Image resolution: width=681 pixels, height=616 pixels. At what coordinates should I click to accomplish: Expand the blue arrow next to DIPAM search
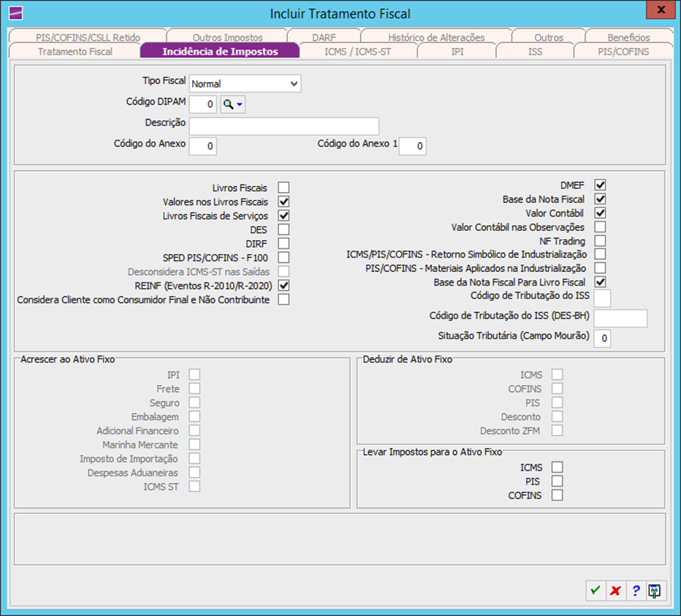click(x=239, y=104)
